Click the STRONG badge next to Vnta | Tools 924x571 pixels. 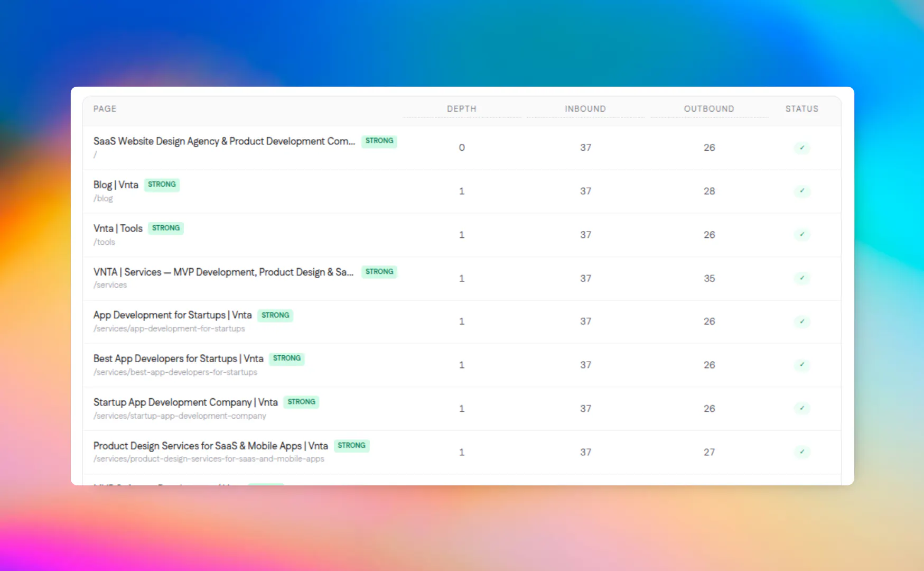pyautogui.click(x=166, y=228)
